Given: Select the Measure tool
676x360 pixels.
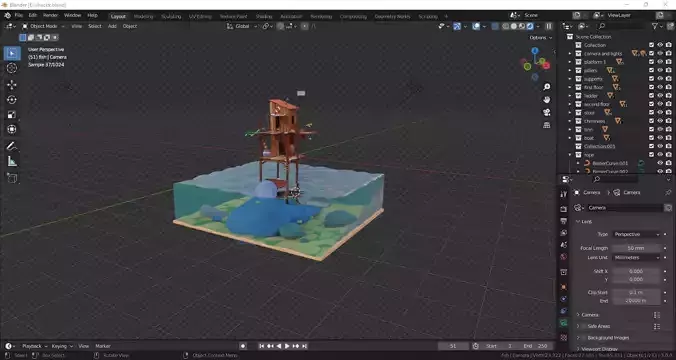Looking at the screenshot, I should click(x=12, y=161).
